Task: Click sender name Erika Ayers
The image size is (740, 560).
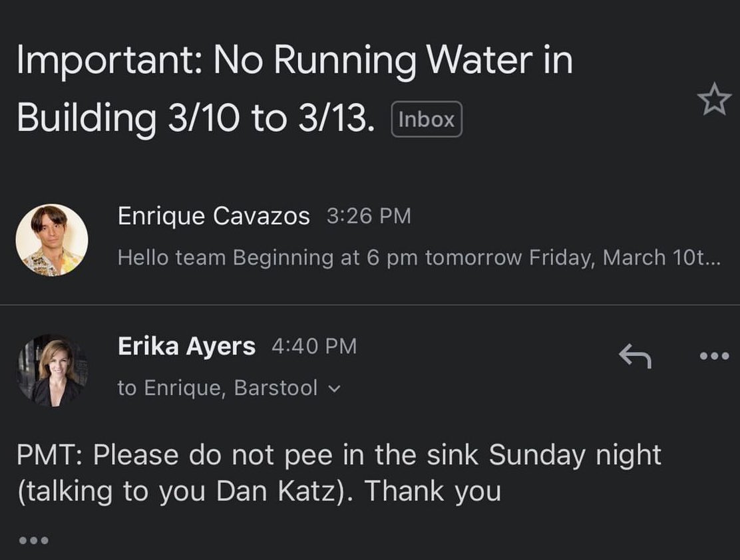Action: click(186, 346)
